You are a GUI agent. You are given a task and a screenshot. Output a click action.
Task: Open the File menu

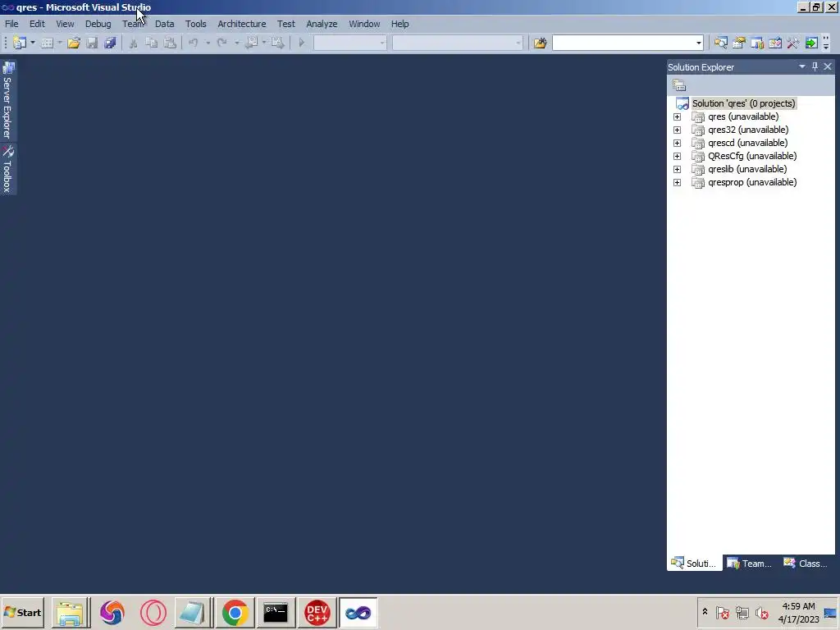tap(11, 24)
